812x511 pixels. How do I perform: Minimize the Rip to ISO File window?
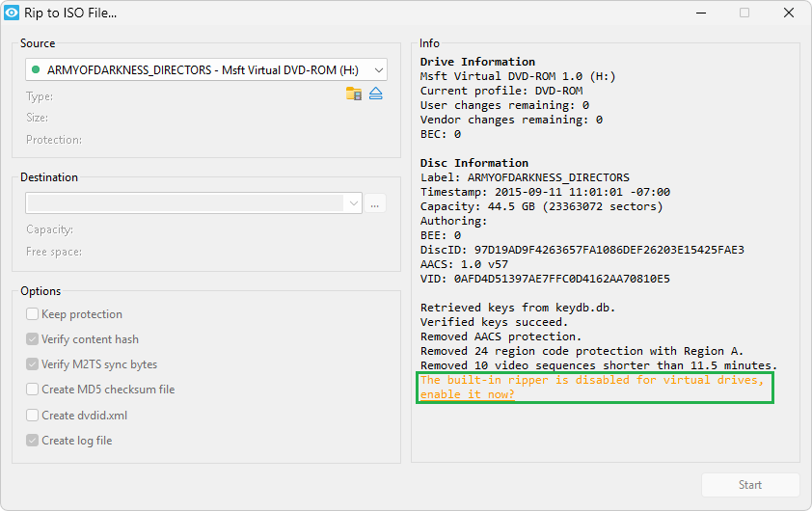pos(699,13)
